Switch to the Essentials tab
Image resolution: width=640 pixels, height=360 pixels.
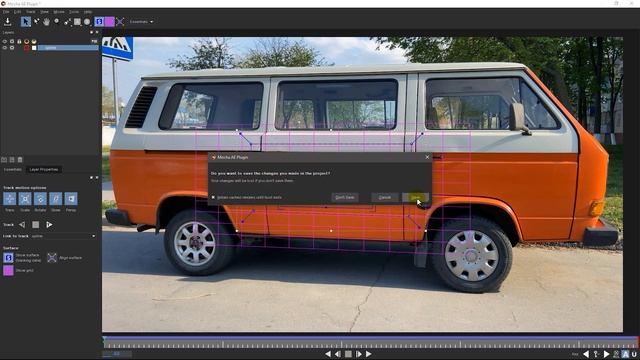click(x=13, y=169)
